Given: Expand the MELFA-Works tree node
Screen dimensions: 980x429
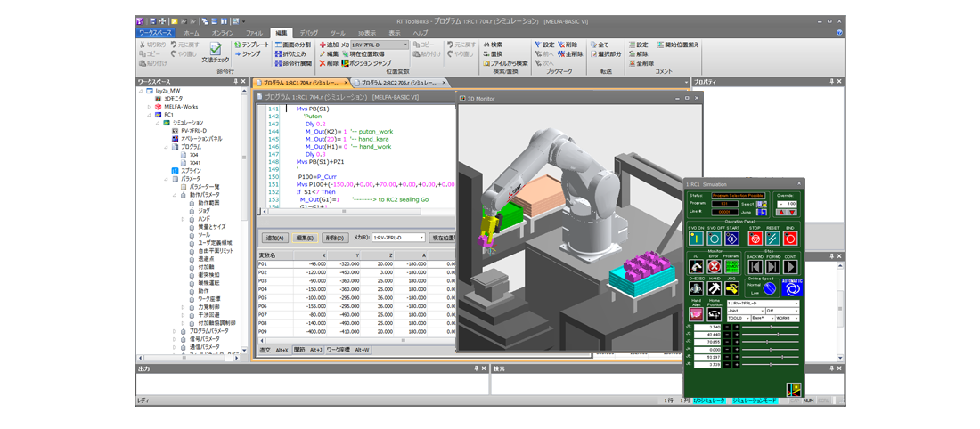Looking at the screenshot, I should click(x=149, y=107).
